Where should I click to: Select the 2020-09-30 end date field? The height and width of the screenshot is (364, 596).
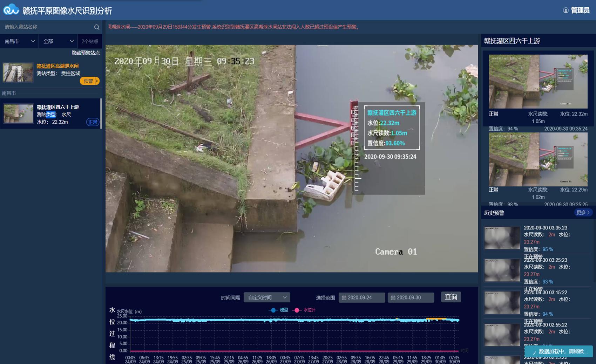click(411, 297)
